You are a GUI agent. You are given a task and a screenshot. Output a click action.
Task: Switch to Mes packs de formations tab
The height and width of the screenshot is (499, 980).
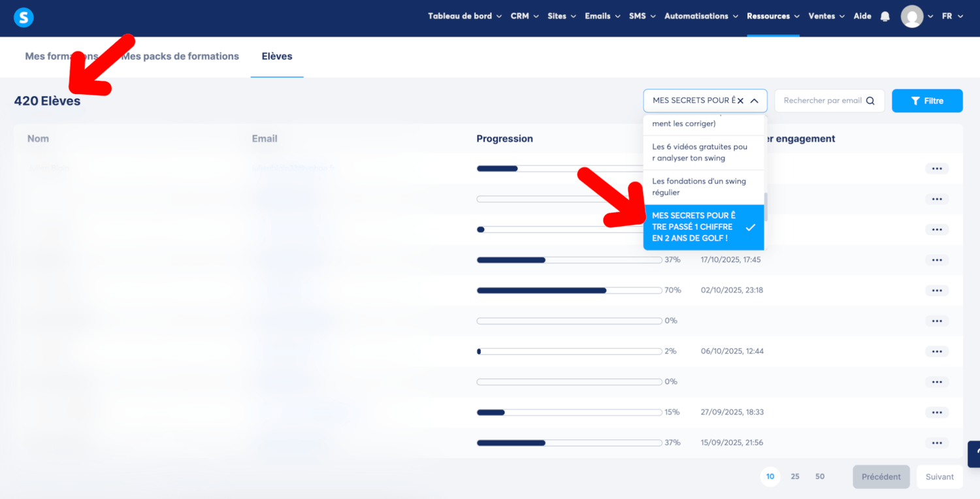181,56
